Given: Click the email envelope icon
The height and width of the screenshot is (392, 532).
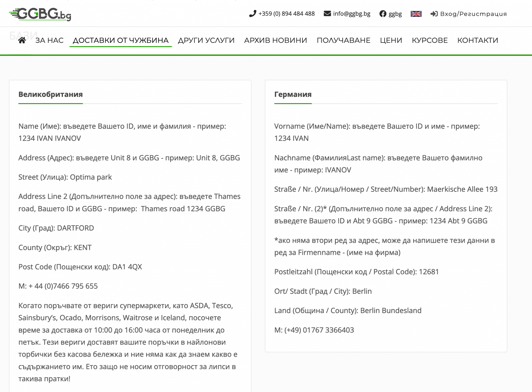Looking at the screenshot, I should click(x=327, y=13).
